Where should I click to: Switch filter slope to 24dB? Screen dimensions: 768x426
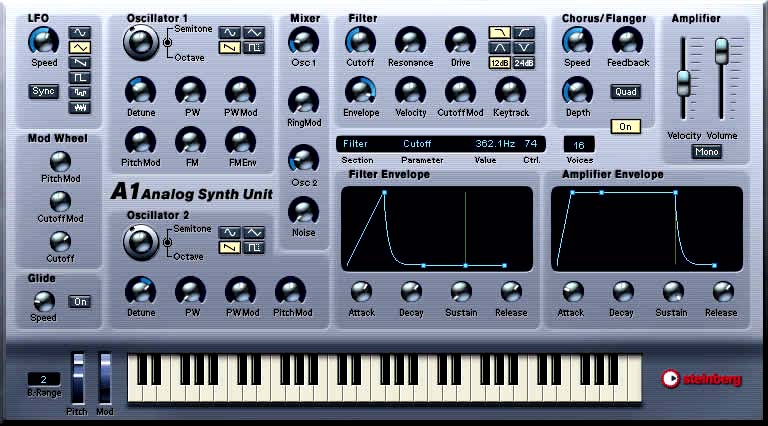(524, 62)
